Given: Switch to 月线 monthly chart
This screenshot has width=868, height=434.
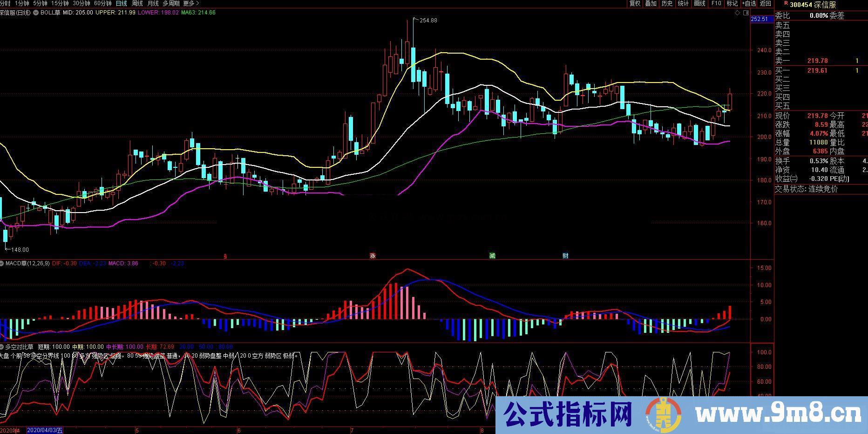Looking at the screenshot, I should pyautogui.click(x=153, y=3).
